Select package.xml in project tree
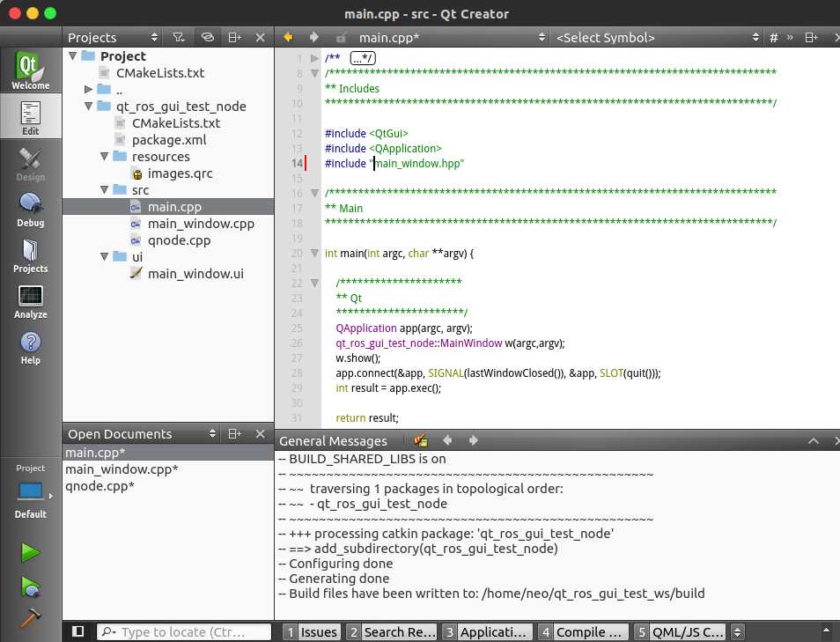840x642 pixels. [x=169, y=140]
